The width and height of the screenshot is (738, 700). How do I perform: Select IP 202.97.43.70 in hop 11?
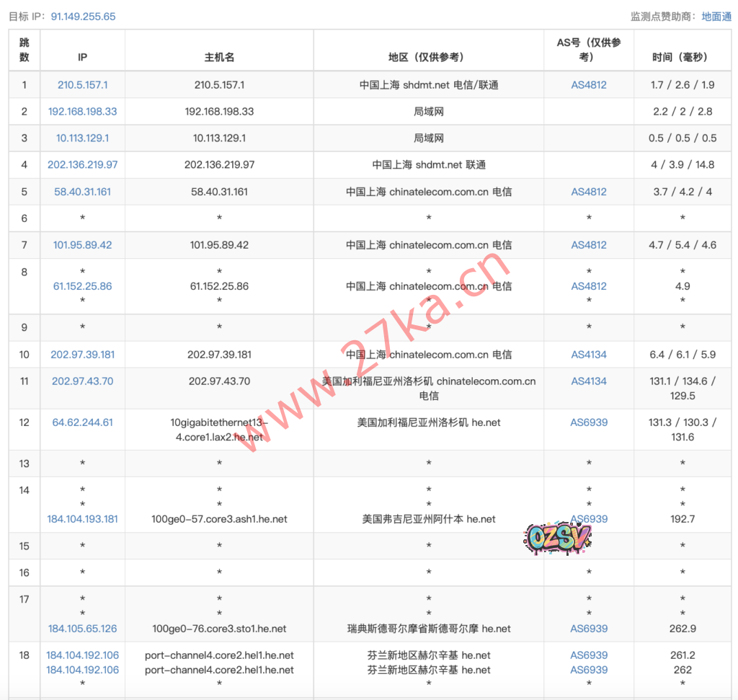[82, 381]
